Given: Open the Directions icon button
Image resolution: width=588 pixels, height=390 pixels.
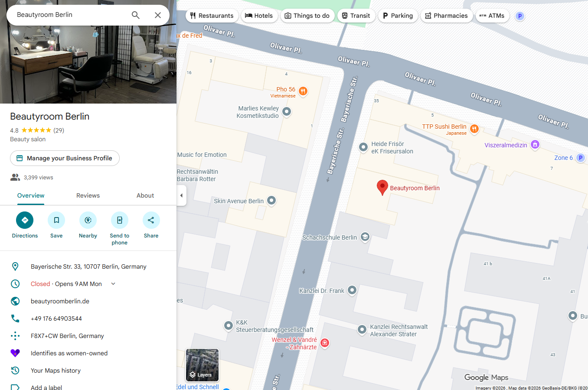Looking at the screenshot, I should click(x=25, y=220).
